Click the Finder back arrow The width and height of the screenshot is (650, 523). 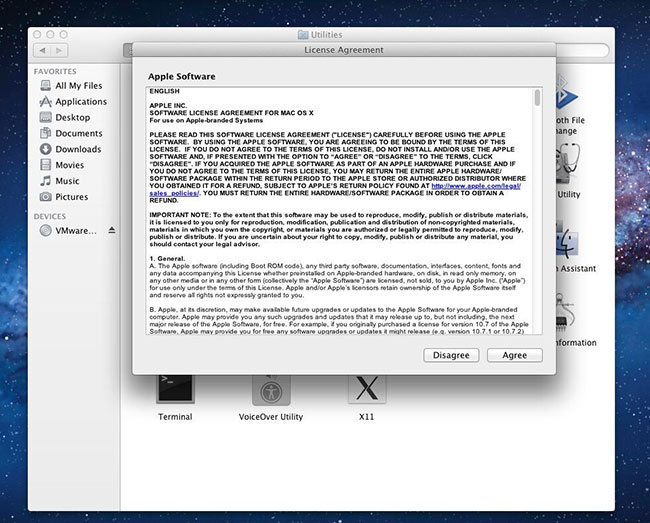point(42,51)
